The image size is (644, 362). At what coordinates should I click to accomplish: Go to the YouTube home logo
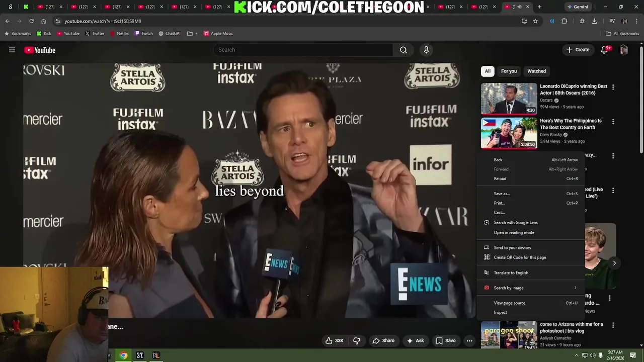[x=40, y=50]
